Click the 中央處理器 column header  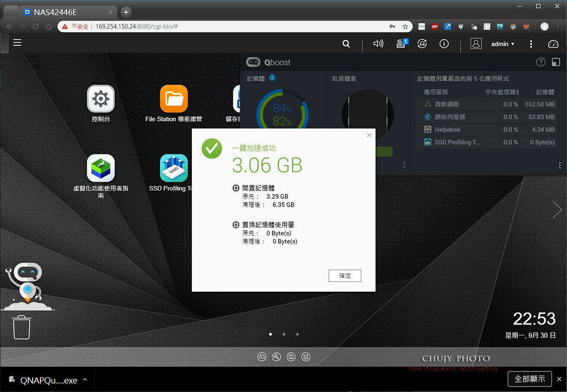pyautogui.click(x=502, y=92)
